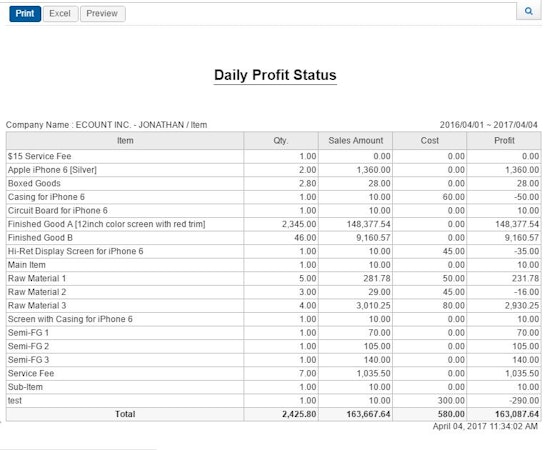Click the Total row label
The height and width of the screenshot is (450, 553).
click(125, 414)
